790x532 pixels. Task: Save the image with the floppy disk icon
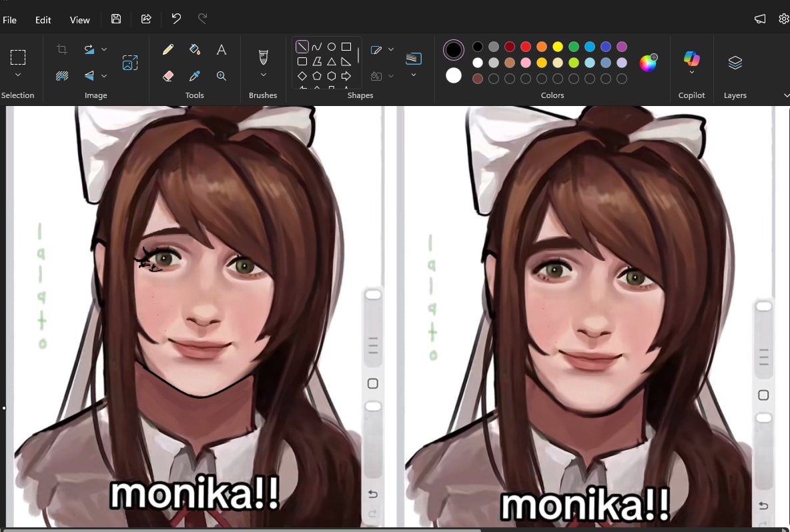[116, 19]
